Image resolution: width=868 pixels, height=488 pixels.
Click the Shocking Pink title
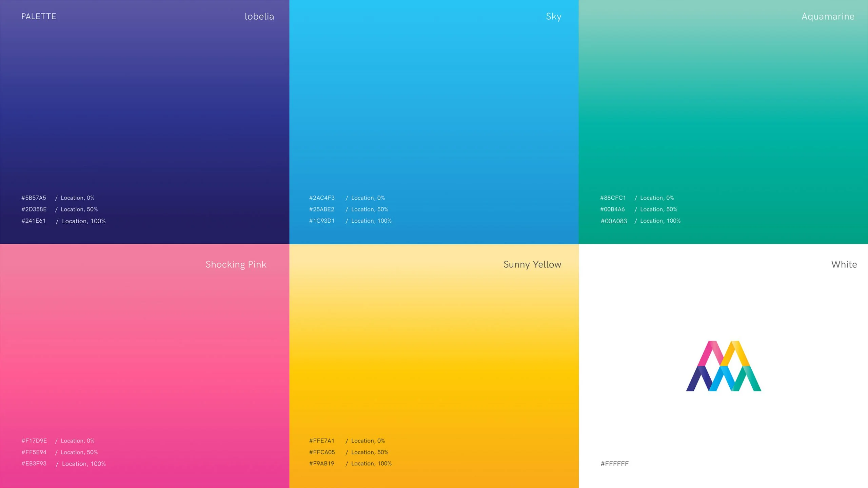point(236,264)
